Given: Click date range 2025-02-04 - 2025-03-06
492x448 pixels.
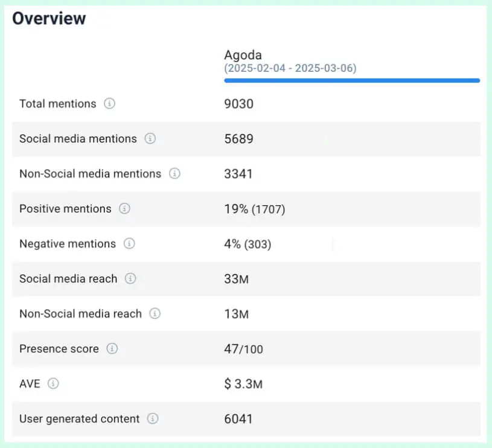Looking at the screenshot, I should [x=290, y=68].
